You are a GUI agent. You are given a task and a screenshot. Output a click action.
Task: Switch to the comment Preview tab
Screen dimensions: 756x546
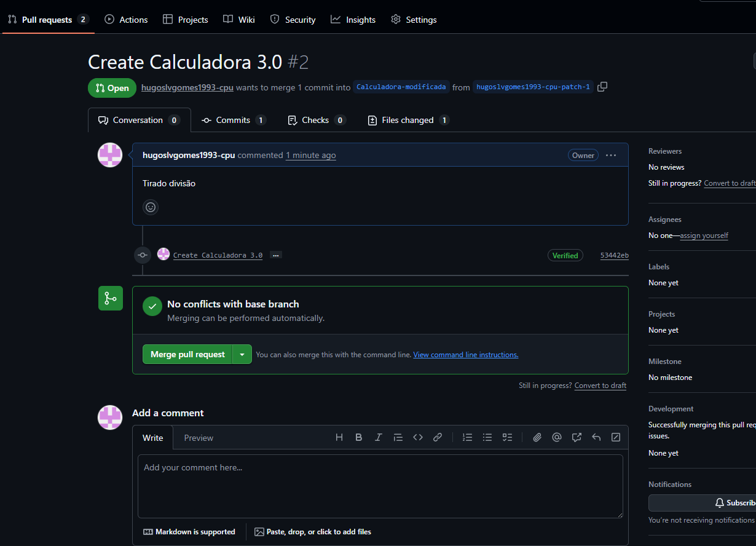199,438
